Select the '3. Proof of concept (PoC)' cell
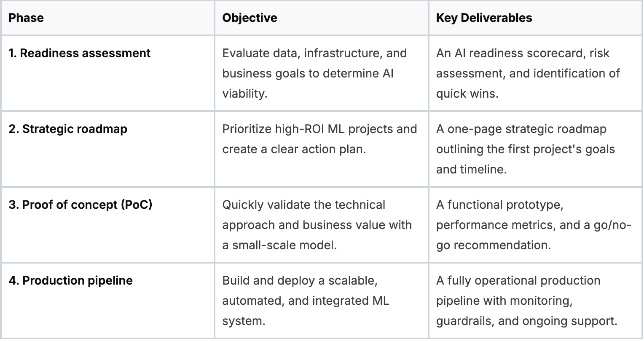This screenshot has height=341, width=644. pos(80,205)
